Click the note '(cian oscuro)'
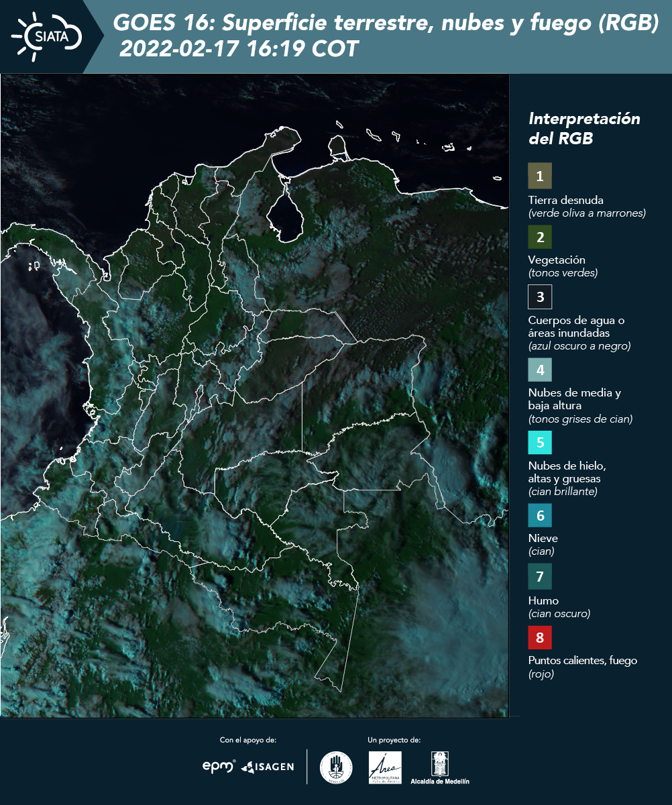Viewport: 672px width, 805px height. tap(559, 614)
